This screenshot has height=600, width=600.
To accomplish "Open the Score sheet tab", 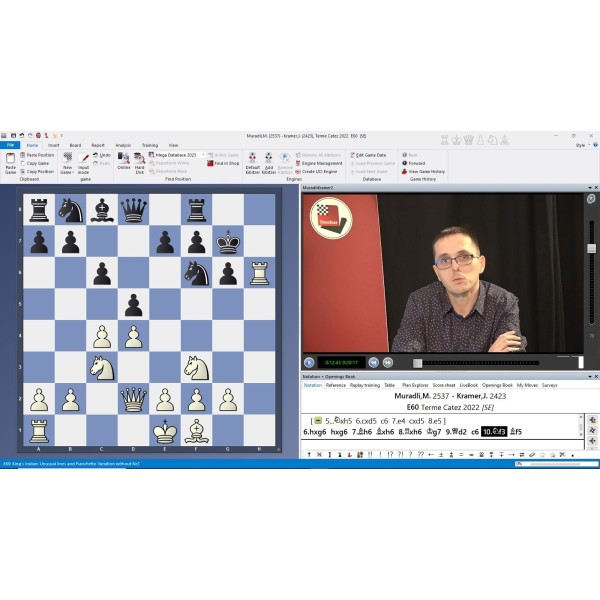I will [444, 385].
